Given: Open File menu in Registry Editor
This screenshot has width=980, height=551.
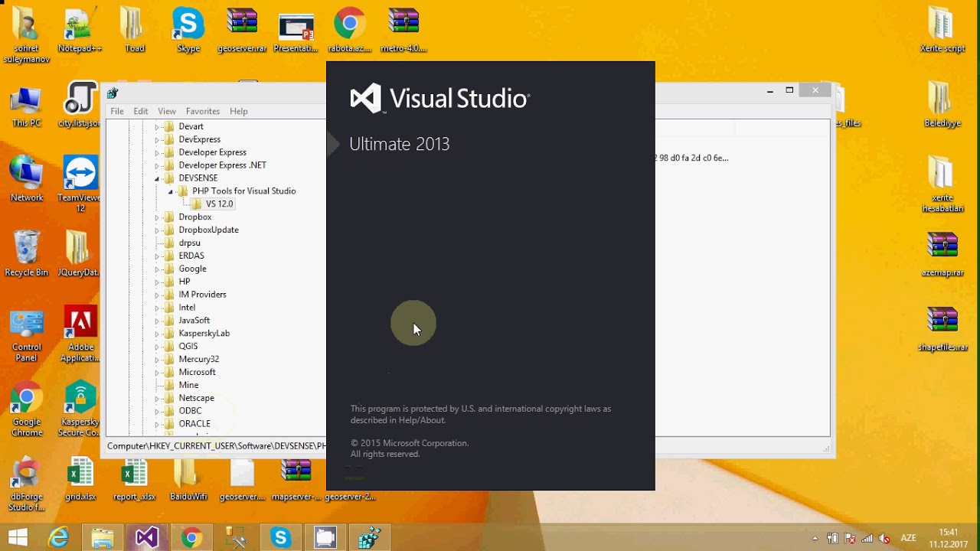Looking at the screenshot, I should [117, 111].
